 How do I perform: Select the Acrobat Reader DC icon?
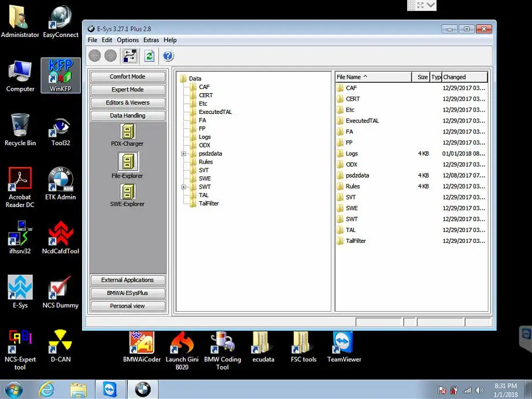coord(20,187)
